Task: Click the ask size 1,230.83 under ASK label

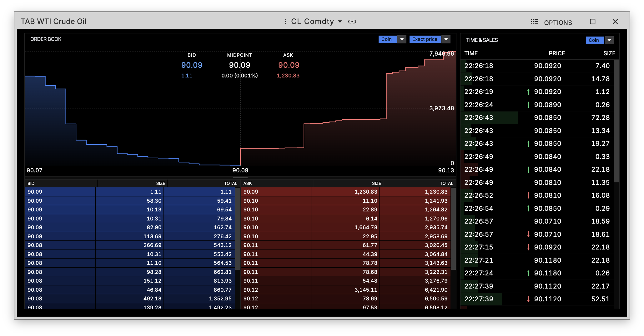Action: (288, 76)
